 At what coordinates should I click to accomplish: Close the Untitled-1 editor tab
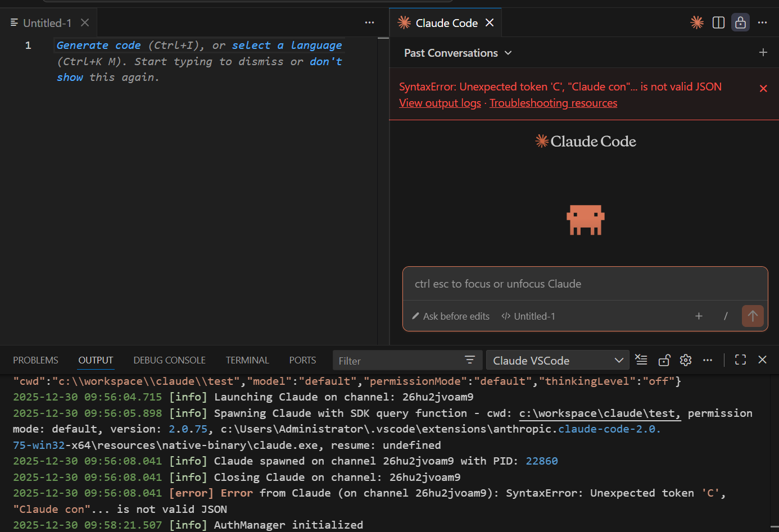(x=85, y=23)
